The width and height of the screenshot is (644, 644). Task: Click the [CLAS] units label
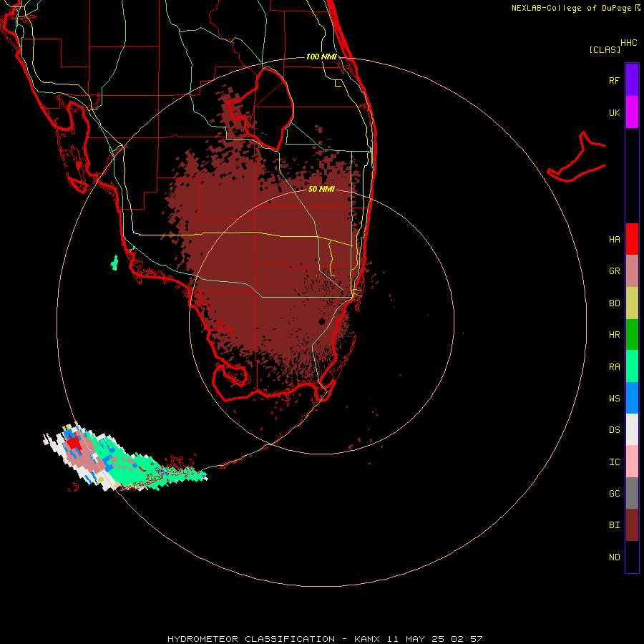point(605,49)
